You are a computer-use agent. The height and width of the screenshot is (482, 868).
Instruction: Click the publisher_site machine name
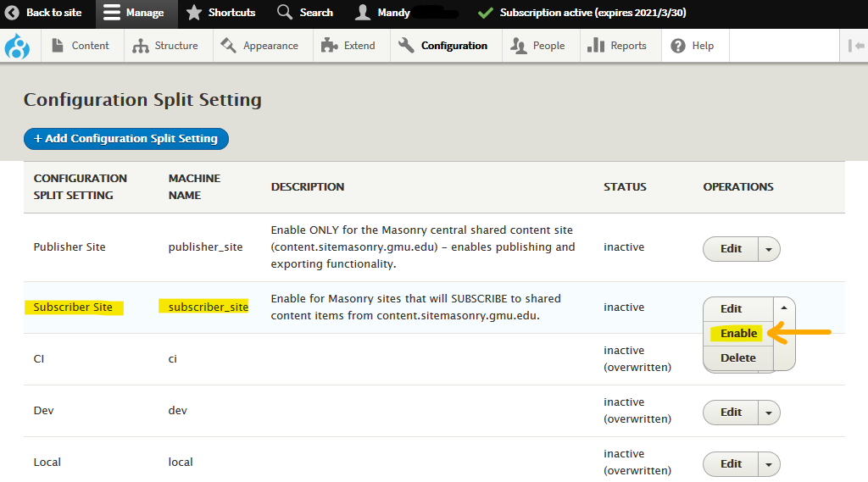pos(205,247)
